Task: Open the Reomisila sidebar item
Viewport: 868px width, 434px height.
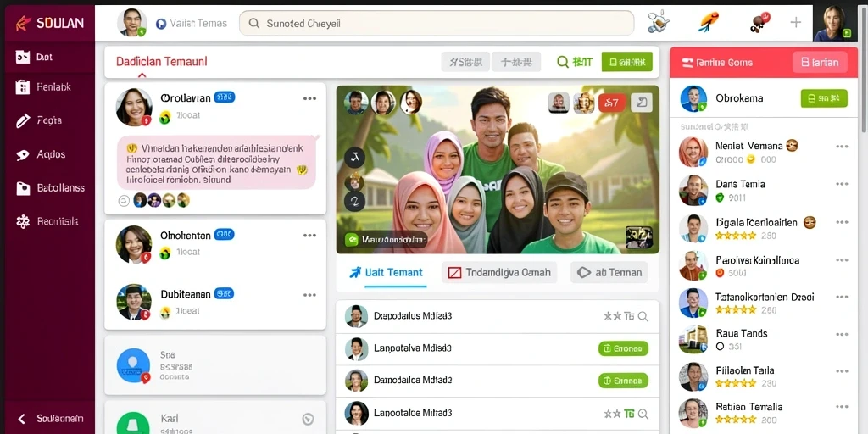Action: (47, 221)
